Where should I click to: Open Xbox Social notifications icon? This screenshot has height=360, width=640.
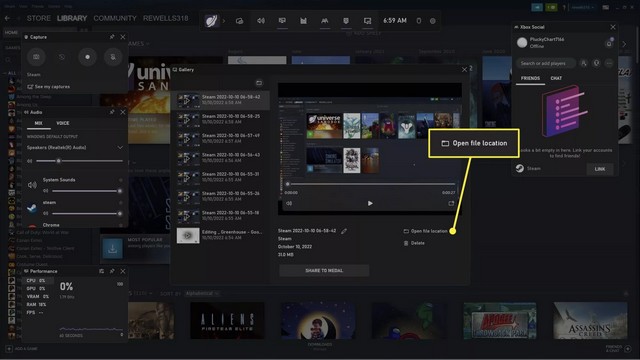pyautogui.click(x=609, y=43)
